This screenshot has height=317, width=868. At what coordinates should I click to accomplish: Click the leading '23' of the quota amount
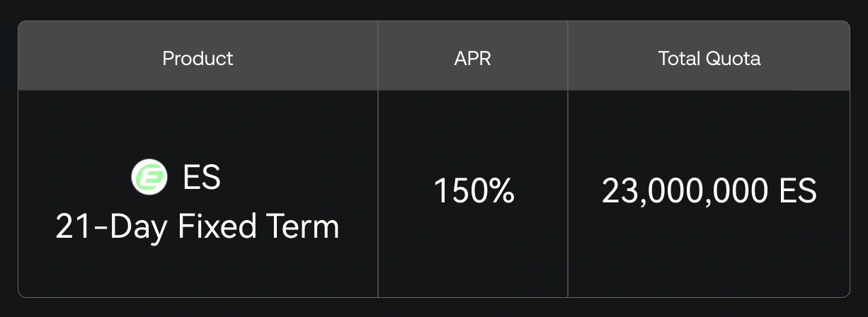tap(617, 191)
